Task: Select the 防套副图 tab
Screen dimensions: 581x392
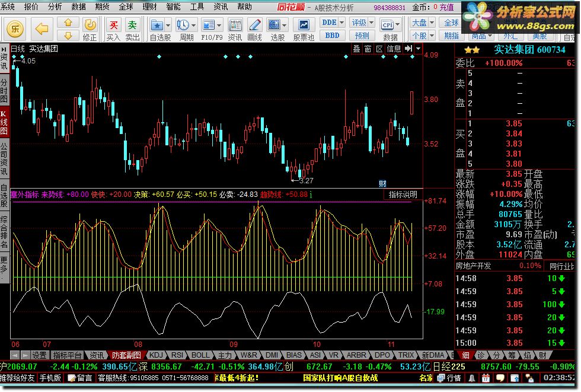Action: point(126,355)
